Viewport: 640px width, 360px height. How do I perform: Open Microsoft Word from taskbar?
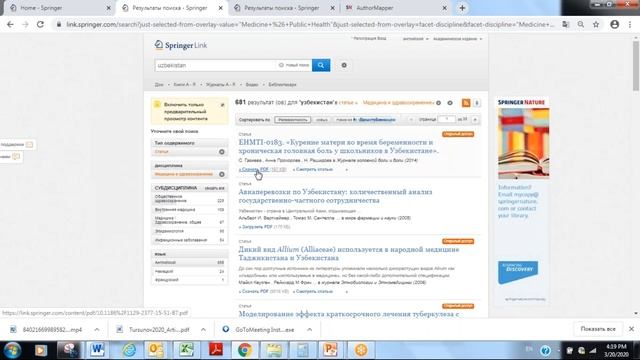(x=97, y=350)
